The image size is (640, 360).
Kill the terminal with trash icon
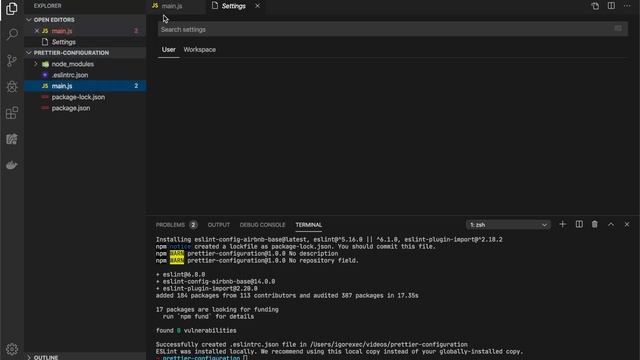595,224
